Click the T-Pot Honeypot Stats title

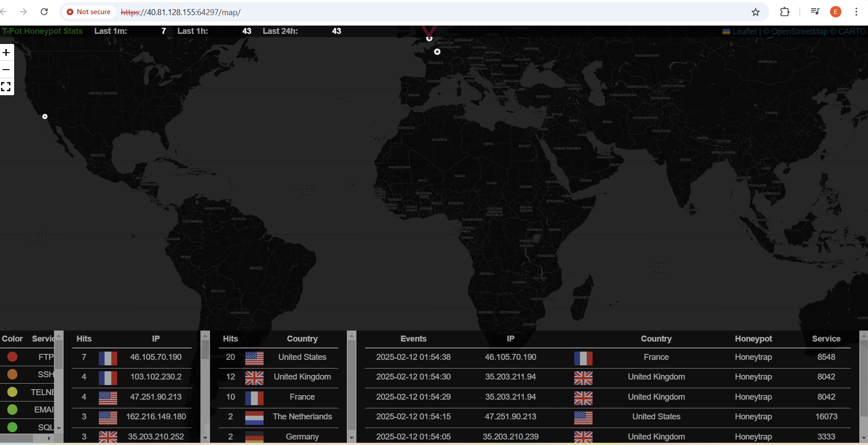(43, 31)
